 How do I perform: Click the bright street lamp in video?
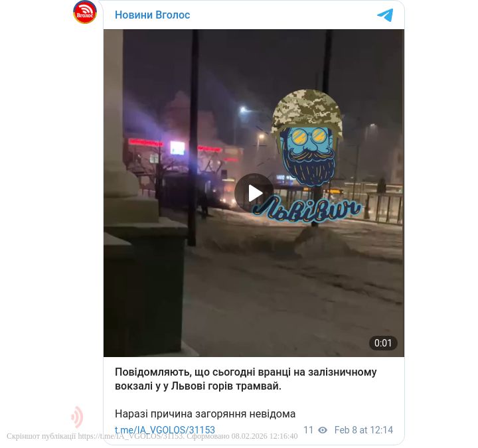[x=243, y=109]
